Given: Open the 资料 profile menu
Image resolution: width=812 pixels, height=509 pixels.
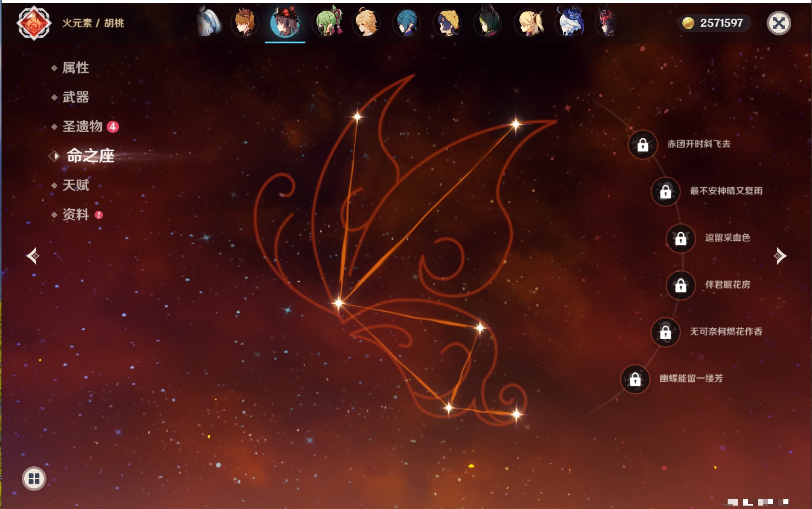Looking at the screenshot, I should click(x=76, y=214).
